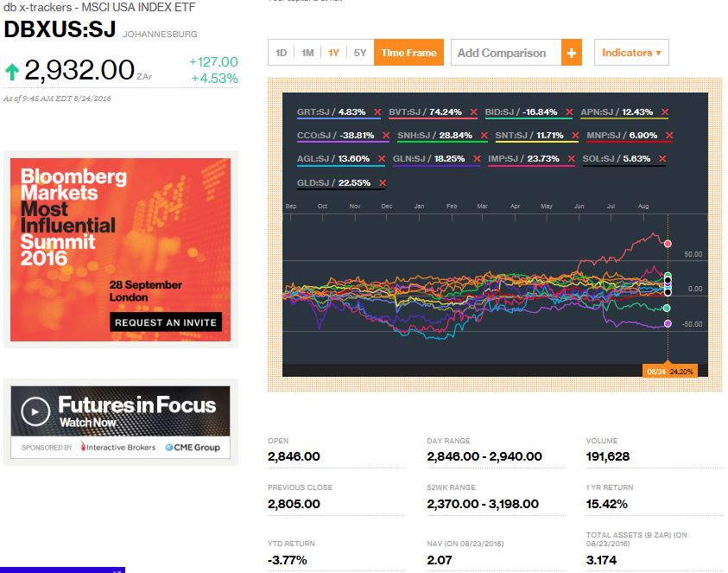This screenshot has width=728, height=573.
Task: Open the Indicators dropdown
Action: pos(630,53)
